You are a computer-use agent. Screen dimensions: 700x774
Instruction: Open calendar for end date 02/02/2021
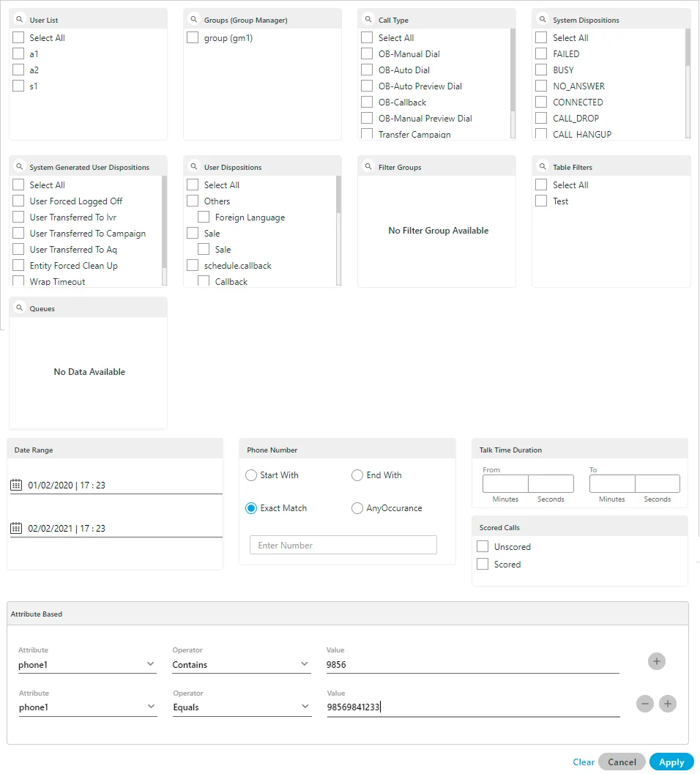click(16, 528)
